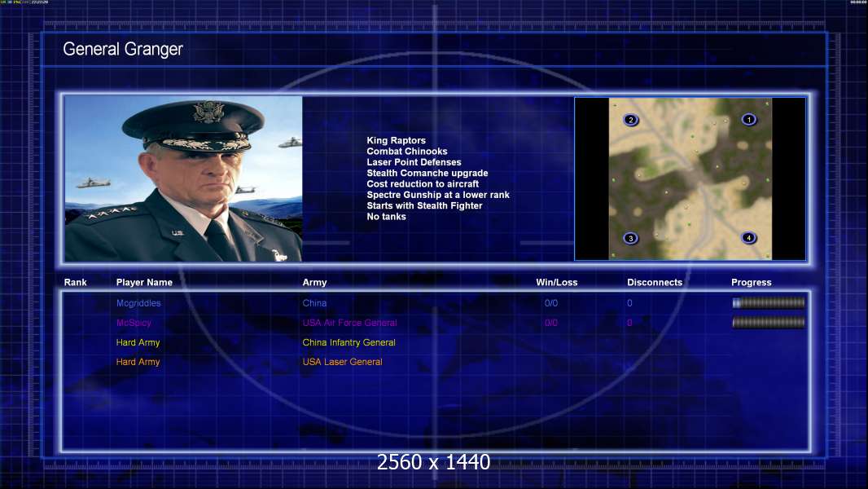Click start position 1 on the map
The image size is (868, 489).
click(x=748, y=119)
